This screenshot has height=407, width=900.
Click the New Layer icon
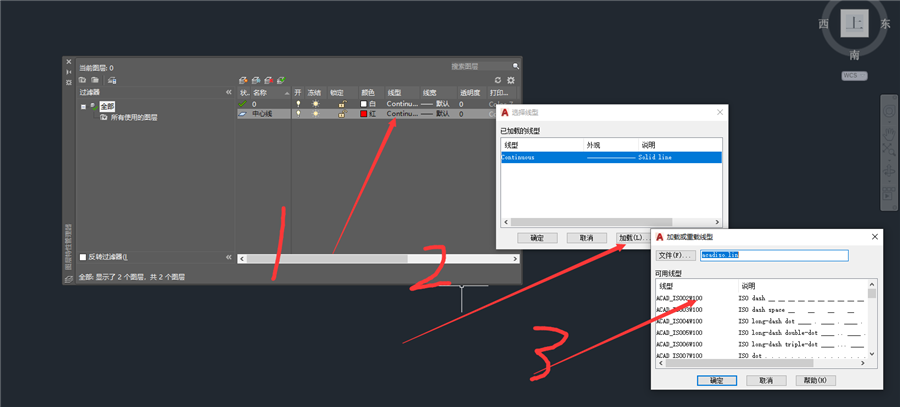pyautogui.click(x=243, y=80)
